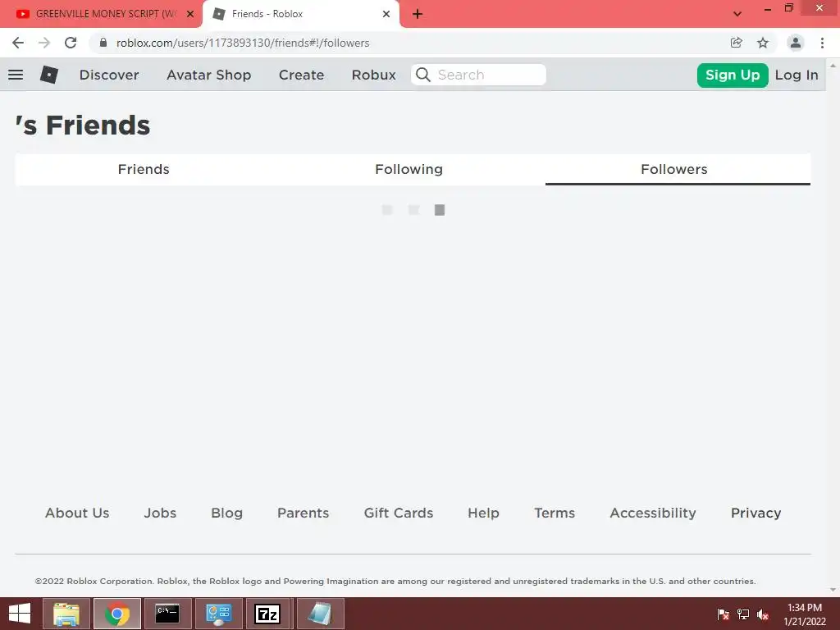Open the Create page
The height and width of the screenshot is (630, 840).
(301, 75)
